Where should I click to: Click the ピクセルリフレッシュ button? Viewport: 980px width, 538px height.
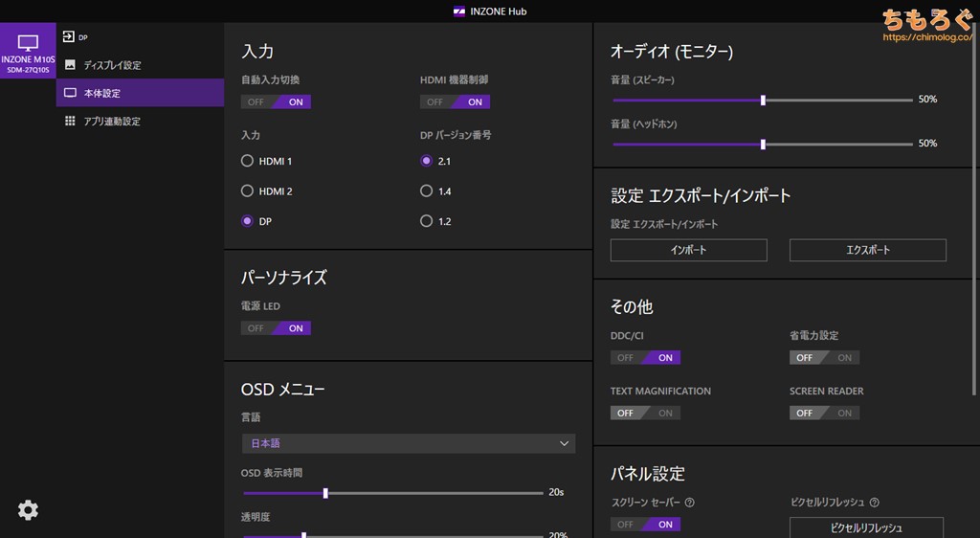(866, 528)
